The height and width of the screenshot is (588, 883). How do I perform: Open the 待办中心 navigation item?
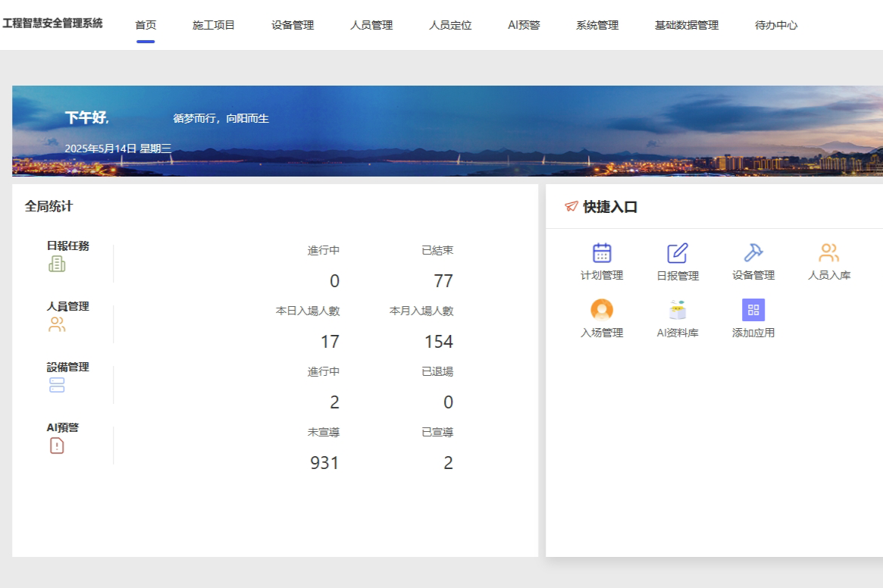pyautogui.click(x=776, y=25)
